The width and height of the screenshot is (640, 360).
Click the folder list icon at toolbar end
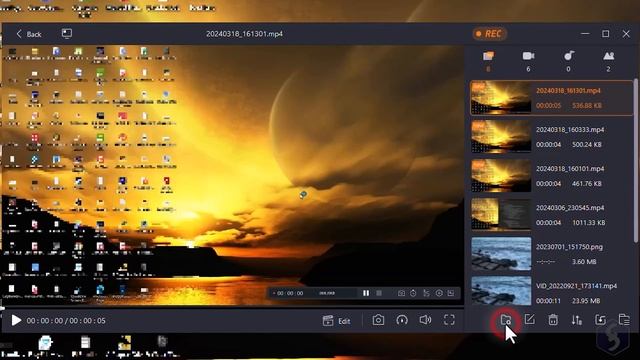(624, 320)
